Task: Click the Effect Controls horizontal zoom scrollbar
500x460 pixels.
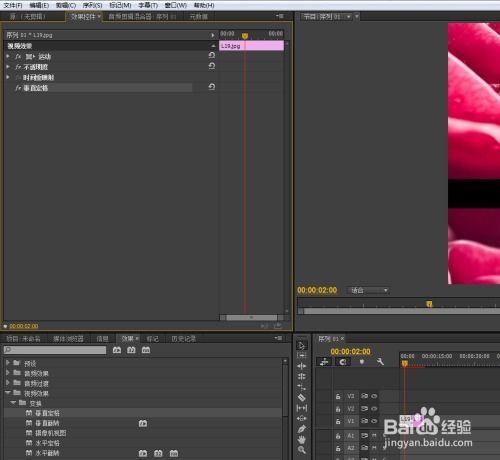Action: click(251, 317)
